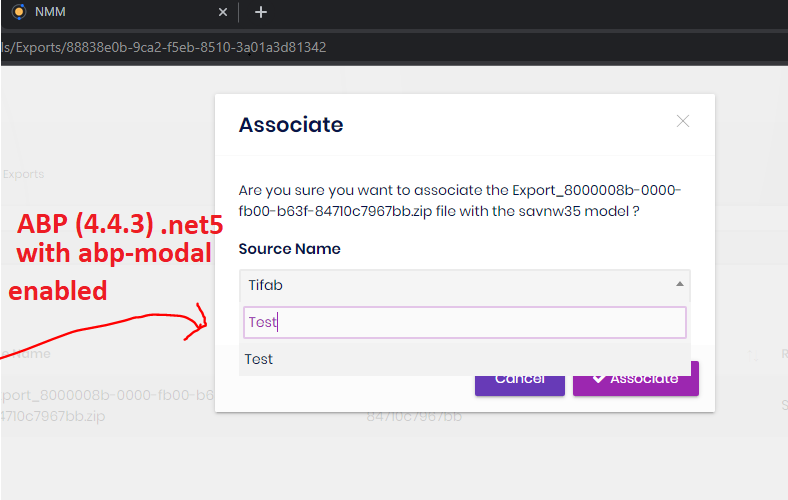Select the Export zip file row in table
788x500 pixels.
tap(100, 405)
